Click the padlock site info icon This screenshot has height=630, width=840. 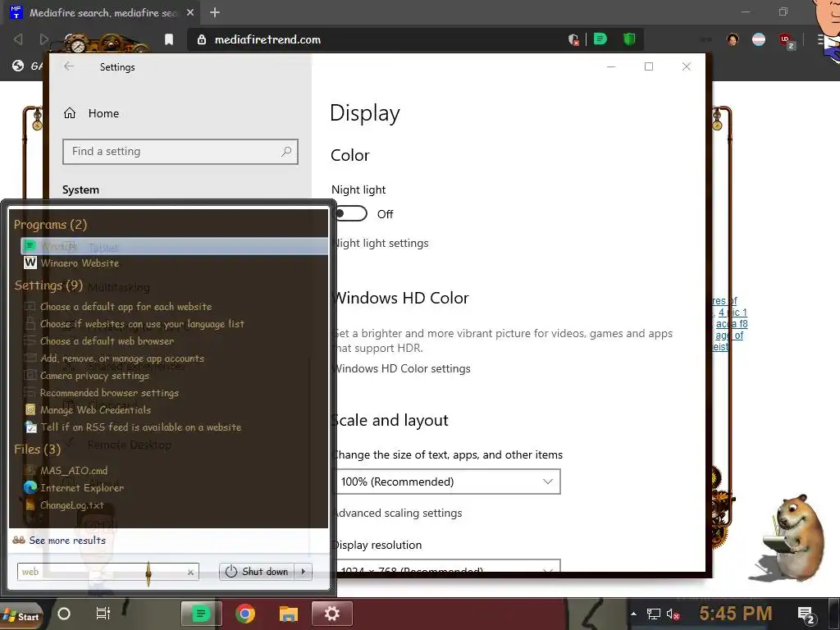point(202,39)
